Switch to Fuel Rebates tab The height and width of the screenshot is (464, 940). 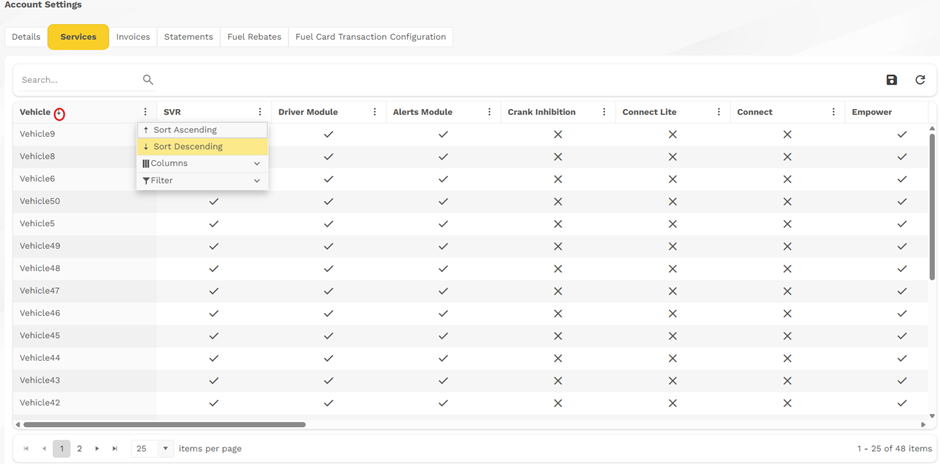pyautogui.click(x=254, y=37)
